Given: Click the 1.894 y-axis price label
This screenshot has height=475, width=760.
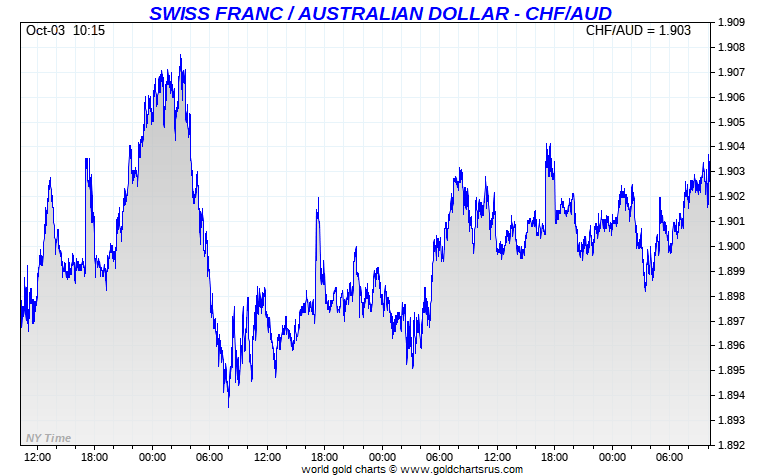Looking at the screenshot, I should coord(731,396).
